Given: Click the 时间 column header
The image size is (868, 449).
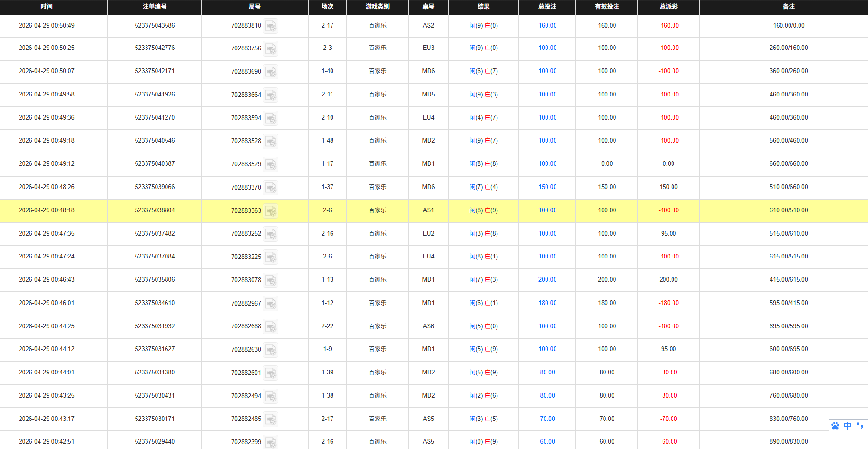Looking at the screenshot, I should coord(47,7).
